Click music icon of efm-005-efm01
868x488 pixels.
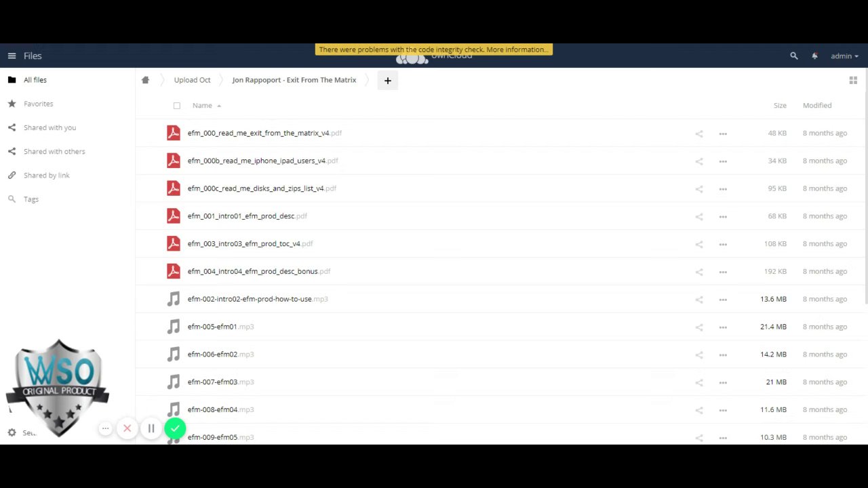[174, 327]
